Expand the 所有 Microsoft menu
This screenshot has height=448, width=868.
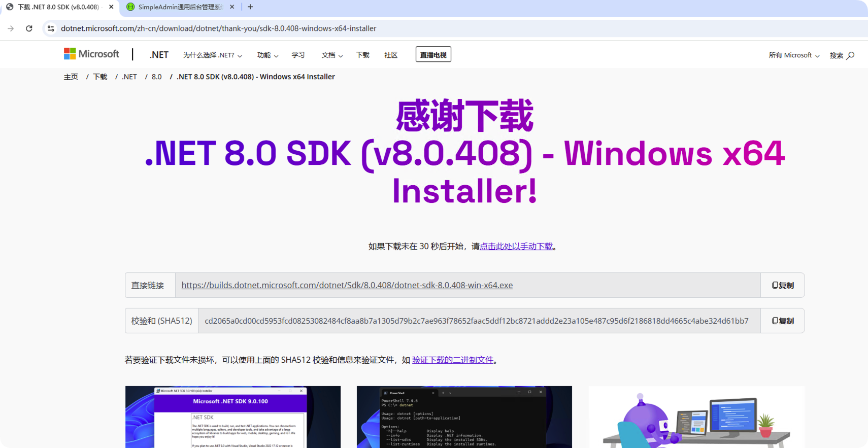click(794, 55)
